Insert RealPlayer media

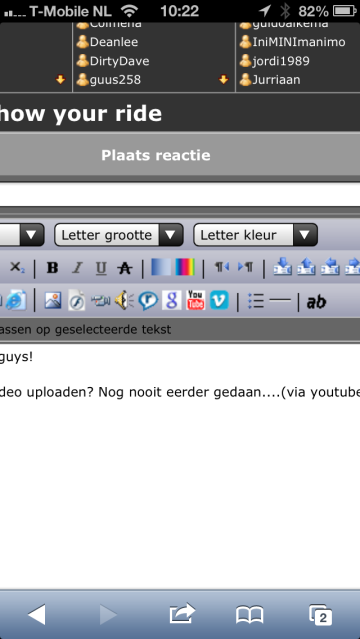148,301
